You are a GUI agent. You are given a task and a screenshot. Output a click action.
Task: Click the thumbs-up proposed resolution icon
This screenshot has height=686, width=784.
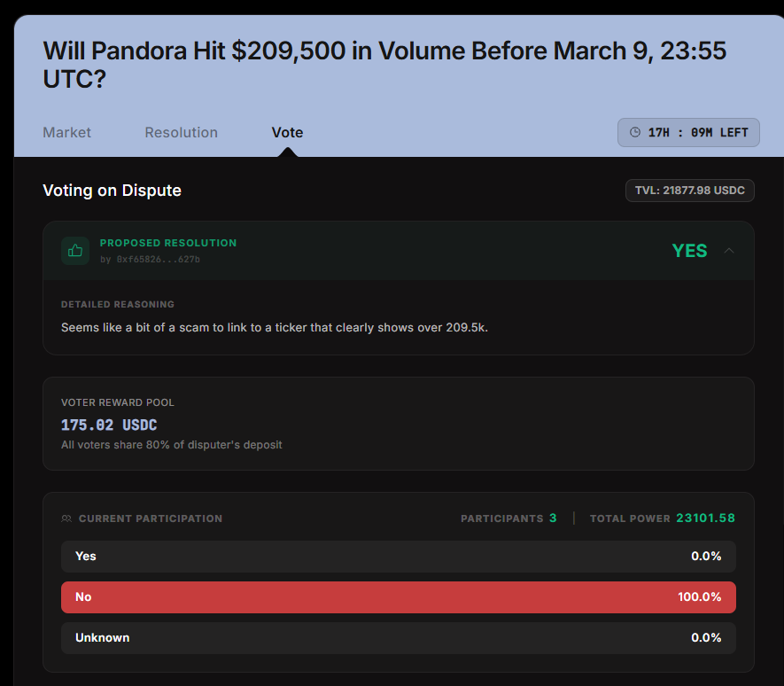(x=75, y=251)
